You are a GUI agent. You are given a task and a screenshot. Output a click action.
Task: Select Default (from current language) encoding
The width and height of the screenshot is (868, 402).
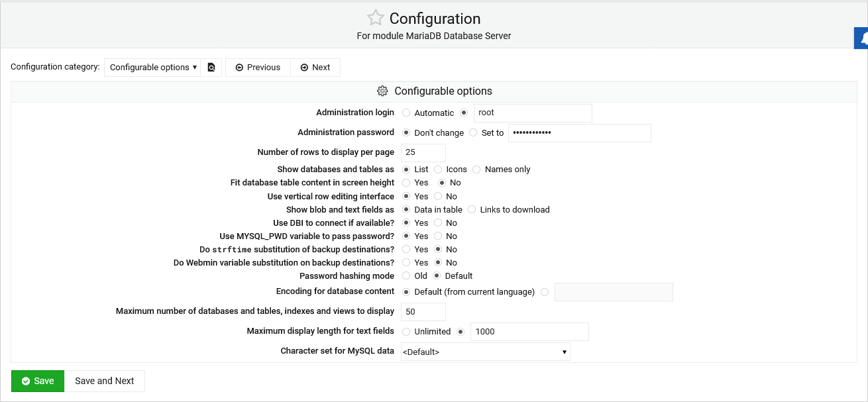[406, 291]
